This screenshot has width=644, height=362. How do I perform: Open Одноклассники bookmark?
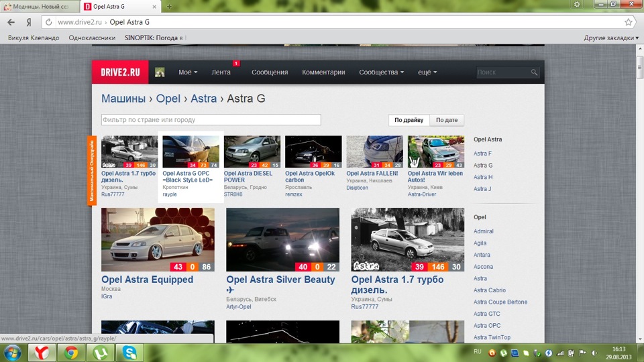point(92,38)
